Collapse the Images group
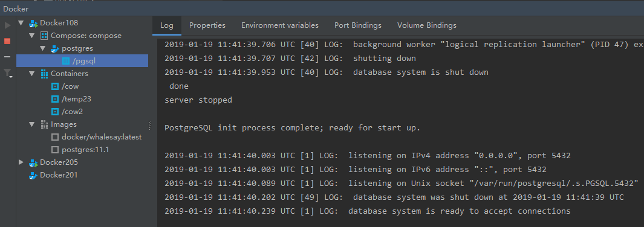 [x=33, y=124]
